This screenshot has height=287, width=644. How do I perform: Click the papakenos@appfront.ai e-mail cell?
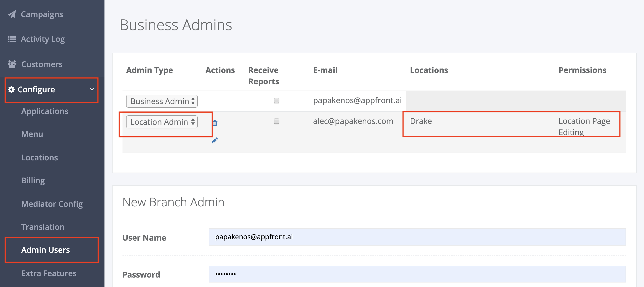point(357,100)
